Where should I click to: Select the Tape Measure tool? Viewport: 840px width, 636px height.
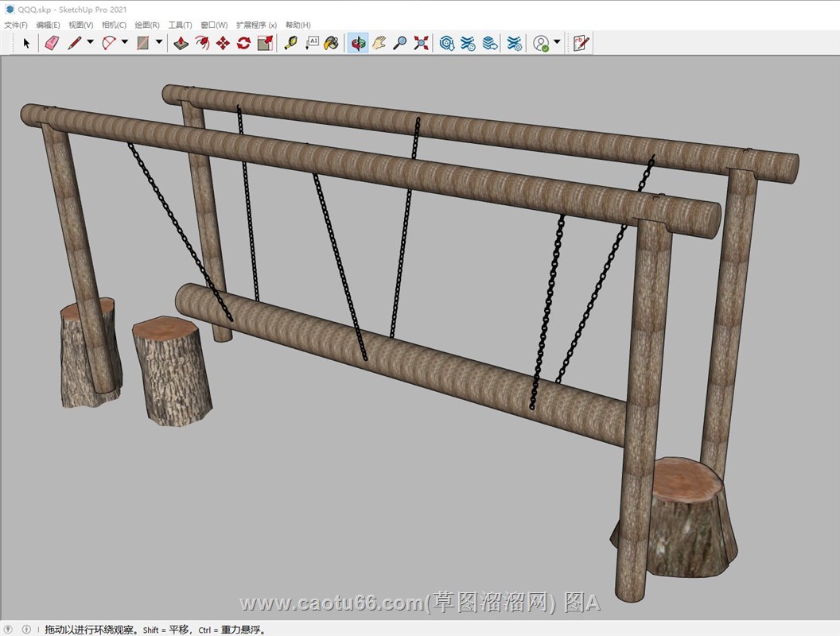point(290,43)
